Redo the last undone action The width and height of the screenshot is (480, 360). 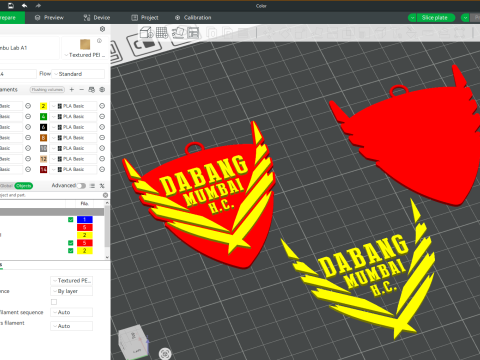click(38, 6)
